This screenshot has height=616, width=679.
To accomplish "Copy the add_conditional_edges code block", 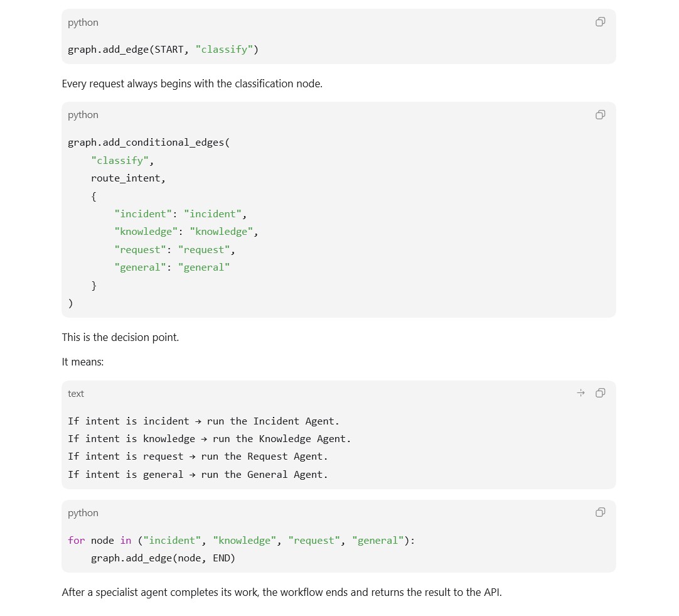I will coord(600,114).
